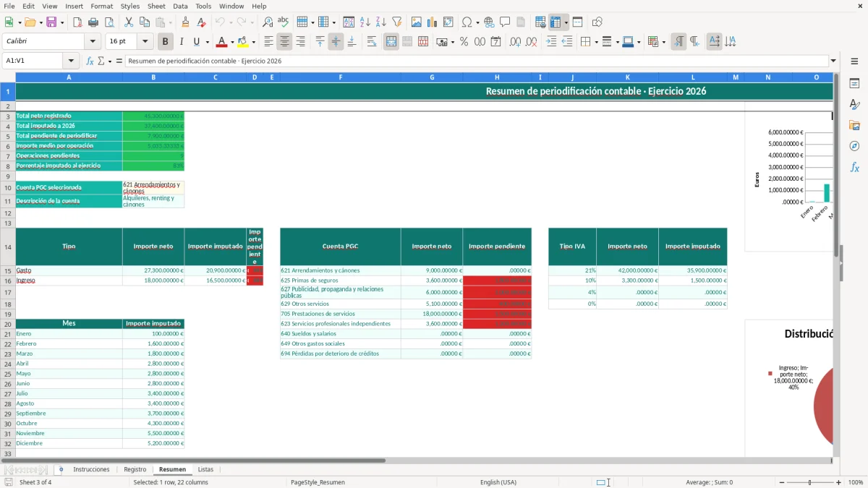The width and height of the screenshot is (868, 488).
Task: Sort ascending
Action: [x=365, y=22]
